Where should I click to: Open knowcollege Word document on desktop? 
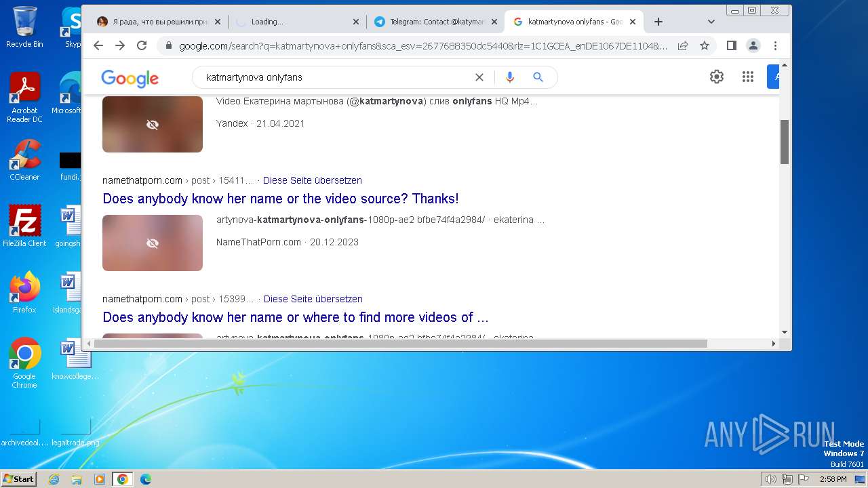[75, 359]
